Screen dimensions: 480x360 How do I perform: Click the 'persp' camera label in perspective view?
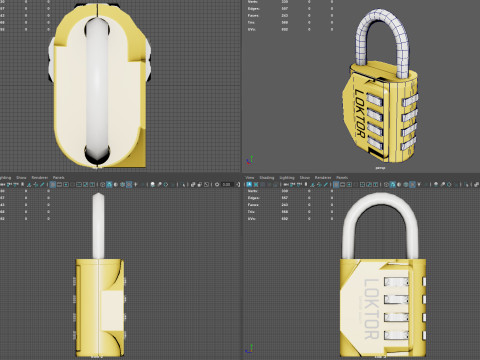pos(380,168)
